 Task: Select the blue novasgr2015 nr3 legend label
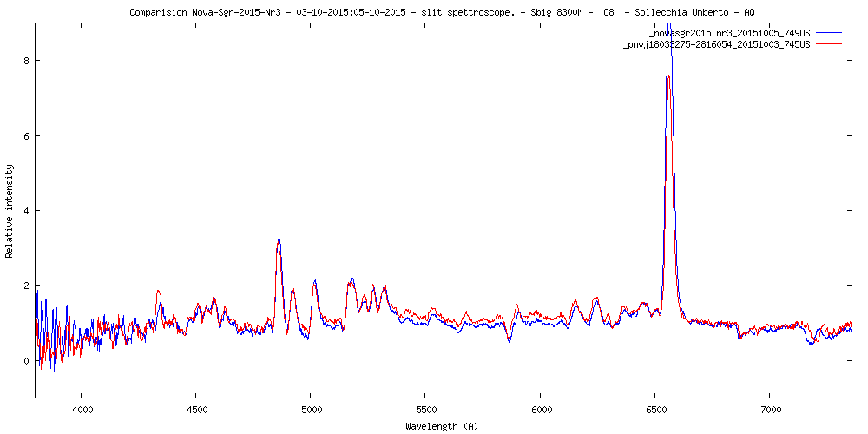pos(722,33)
